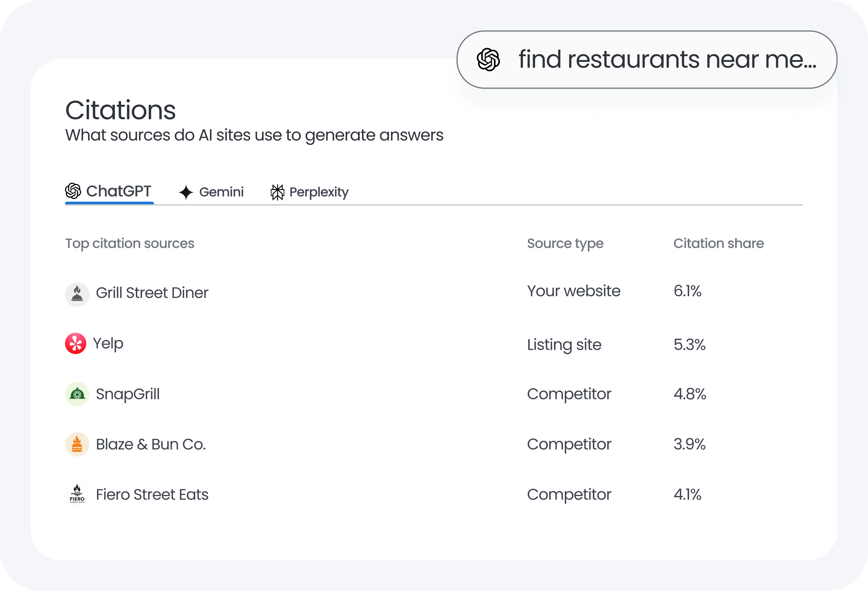Click the ChatGPT logo in search bar

click(x=488, y=60)
